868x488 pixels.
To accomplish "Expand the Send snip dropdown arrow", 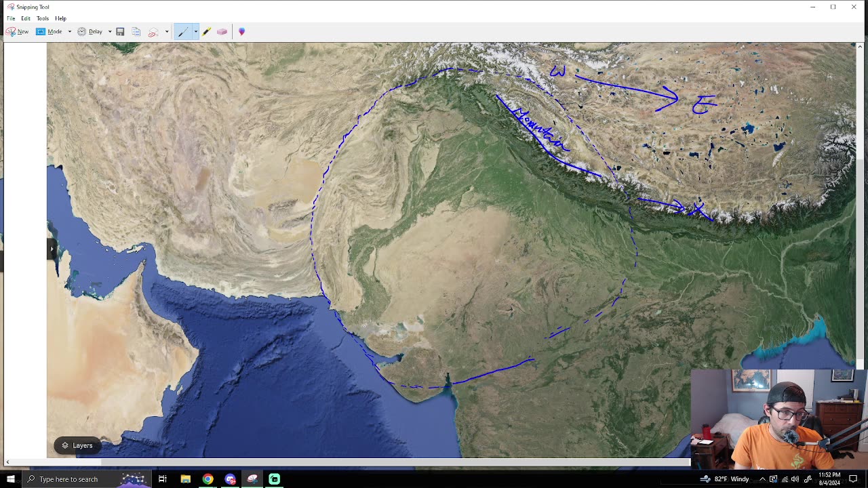I will click(166, 32).
